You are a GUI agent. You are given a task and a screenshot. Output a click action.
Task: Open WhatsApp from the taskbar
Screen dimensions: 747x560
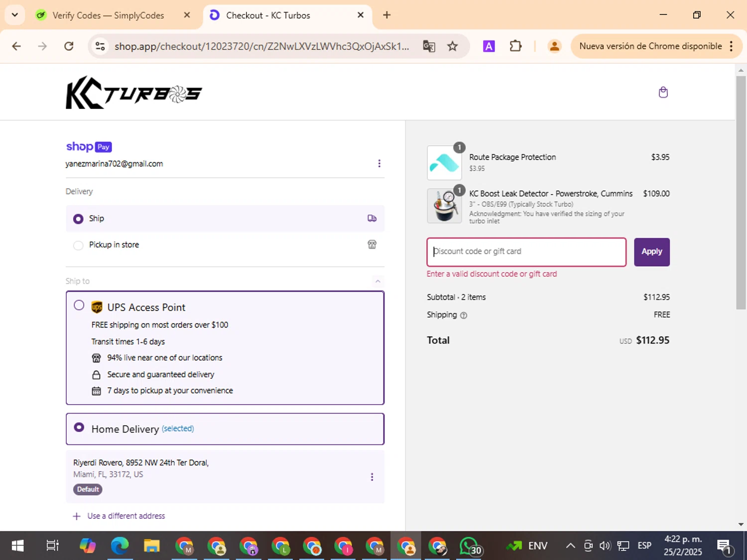[470, 546]
